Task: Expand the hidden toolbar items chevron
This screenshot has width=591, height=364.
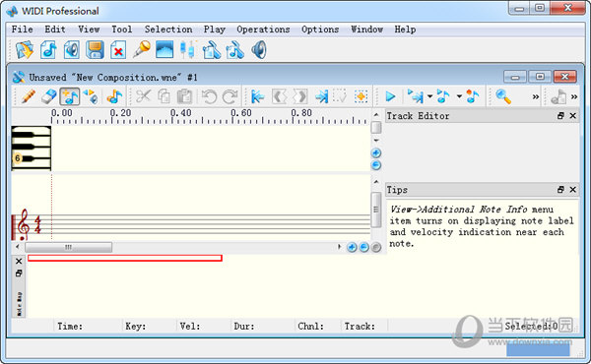Action: (x=535, y=96)
